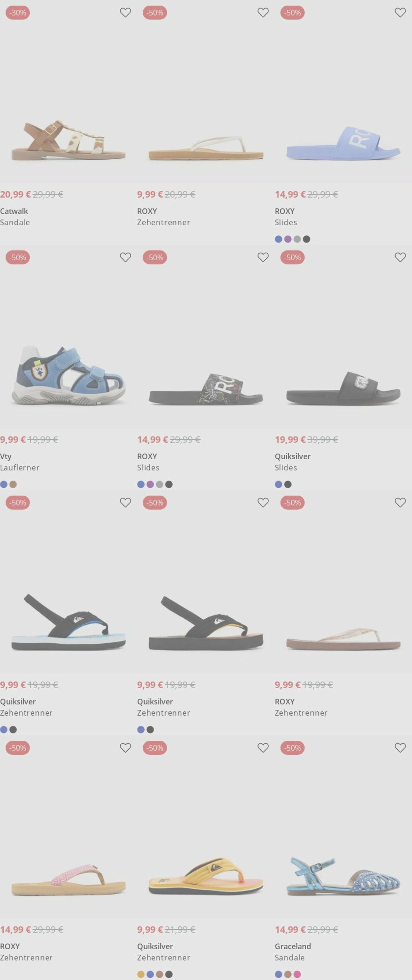Screen dimensions: 412x980
Task: Favorite the Catwalk Sandale with heart icon
Action: click(126, 13)
